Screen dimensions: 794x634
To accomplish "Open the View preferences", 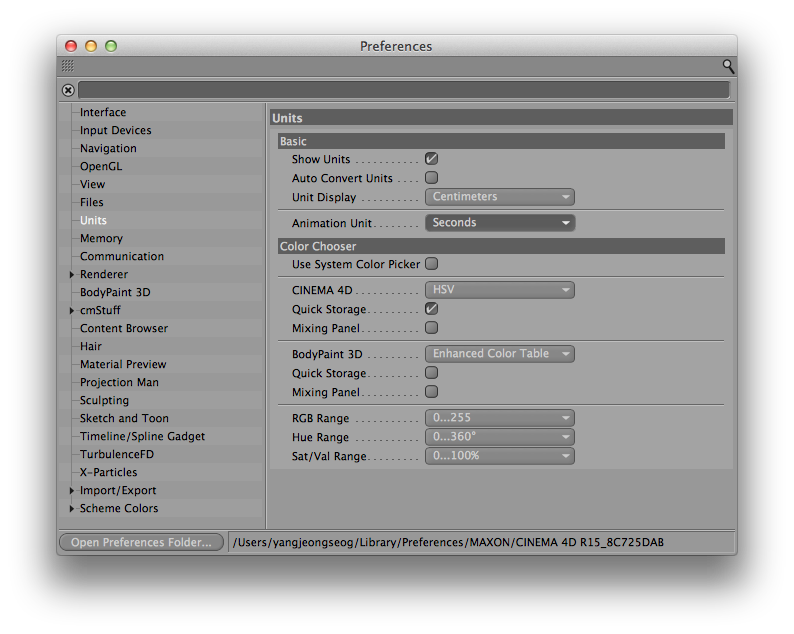I will pyautogui.click(x=93, y=184).
